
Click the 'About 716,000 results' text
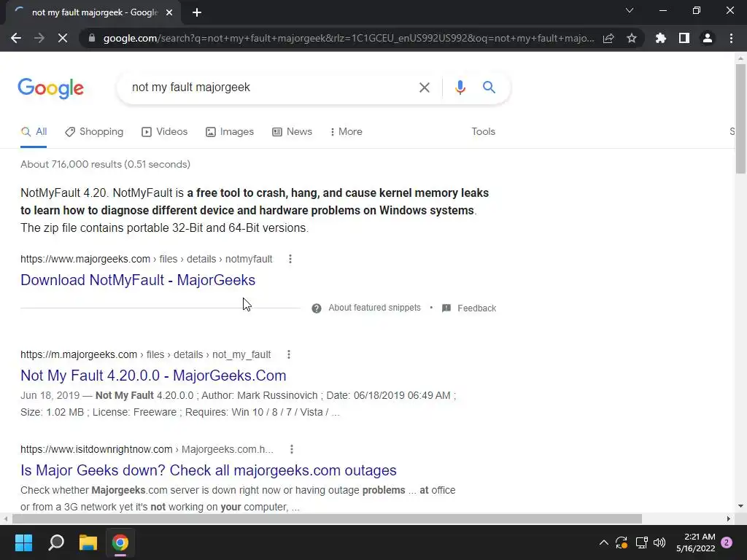pos(105,164)
